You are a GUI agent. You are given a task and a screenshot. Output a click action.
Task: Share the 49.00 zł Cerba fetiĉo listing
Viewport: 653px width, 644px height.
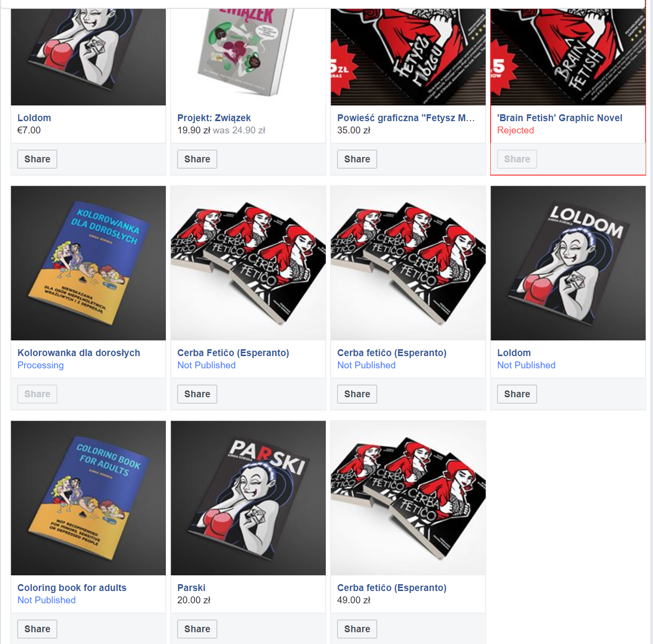click(357, 629)
